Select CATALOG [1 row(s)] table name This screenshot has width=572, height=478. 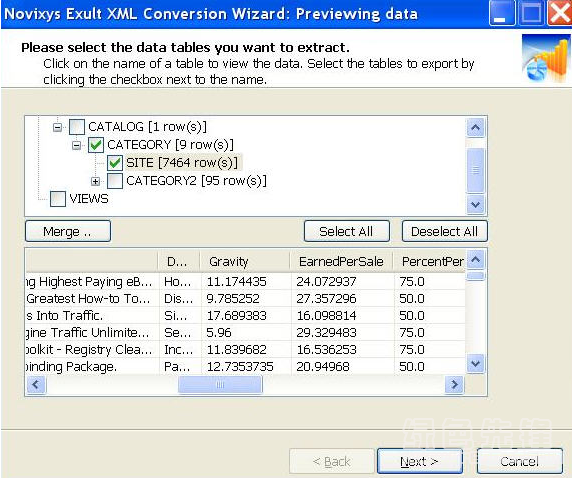tap(147, 127)
